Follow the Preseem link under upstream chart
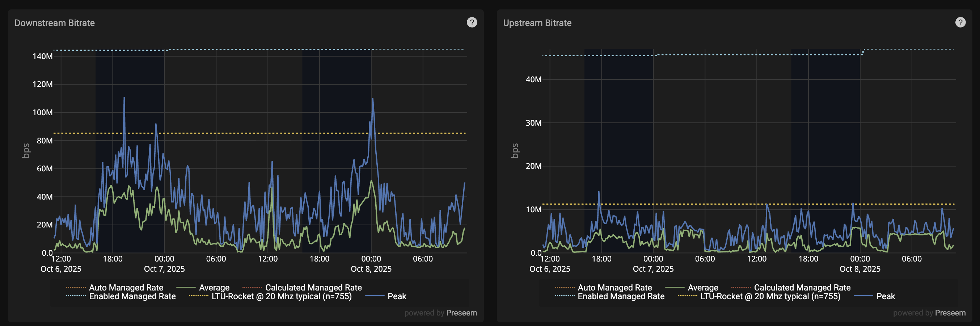980x326 pixels. [950, 313]
